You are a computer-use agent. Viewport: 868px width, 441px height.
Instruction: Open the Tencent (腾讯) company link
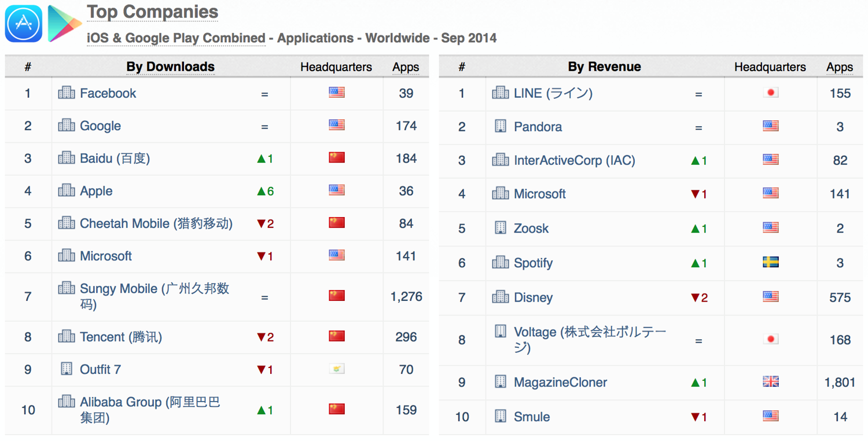[x=121, y=337]
